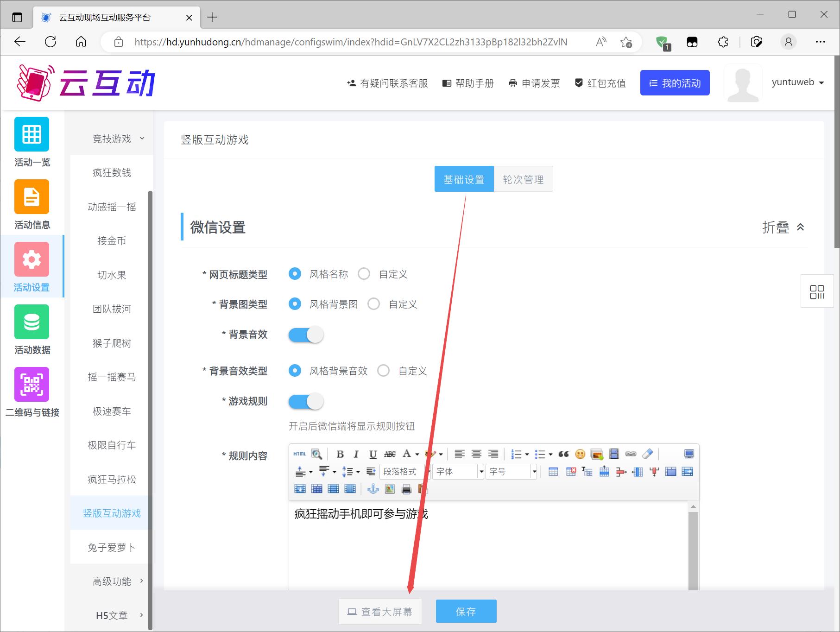Click the 我的活动 button

point(675,83)
